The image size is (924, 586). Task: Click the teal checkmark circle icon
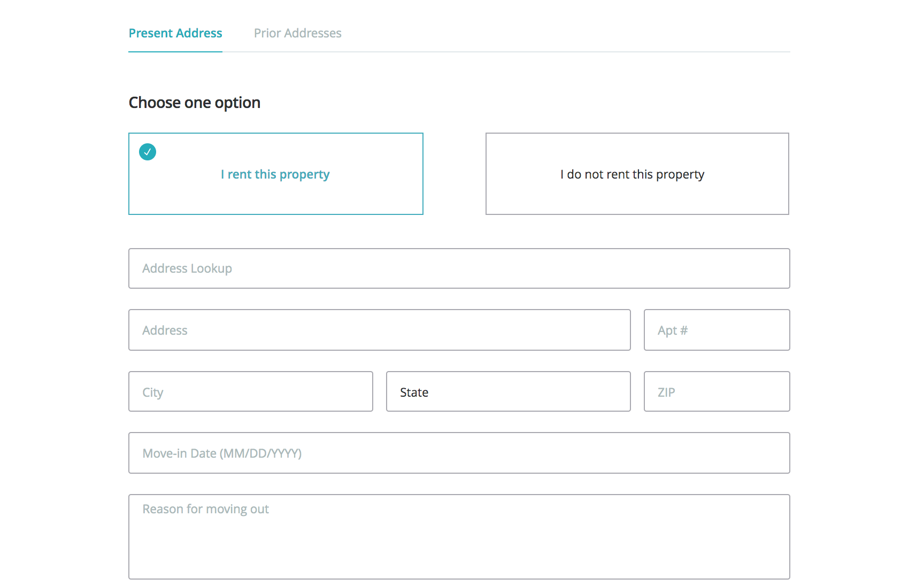[x=148, y=152]
